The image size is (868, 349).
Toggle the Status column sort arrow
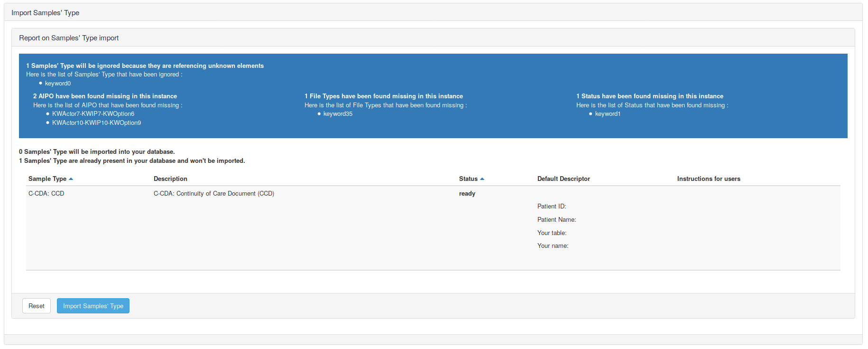tap(482, 179)
